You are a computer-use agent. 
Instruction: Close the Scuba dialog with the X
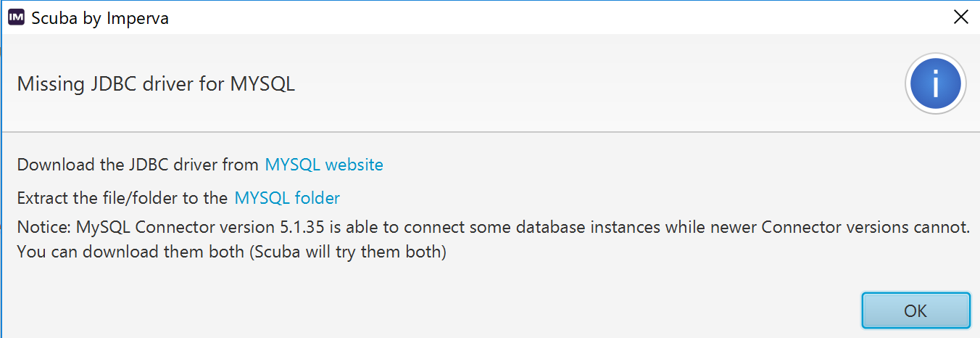coord(961,18)
